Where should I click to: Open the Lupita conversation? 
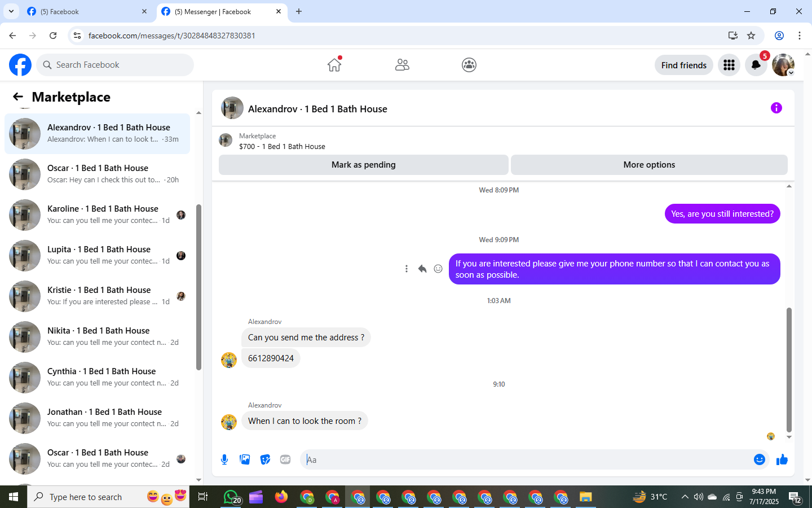click(x=98, y=256)
